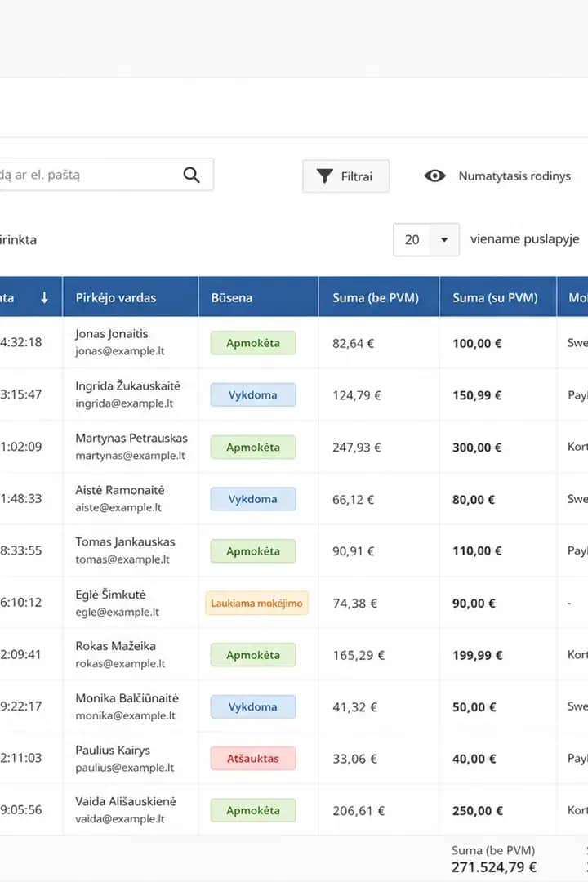The height and width of the screenshot is (882, 588).
Task: Click the 271.524,79 € footer total
Action: pos(494,867)
